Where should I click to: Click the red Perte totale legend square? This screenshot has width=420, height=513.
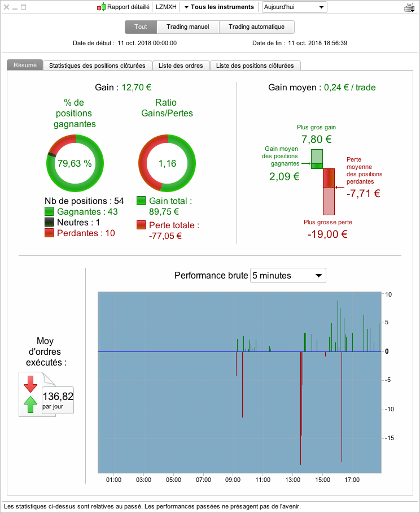141,225
